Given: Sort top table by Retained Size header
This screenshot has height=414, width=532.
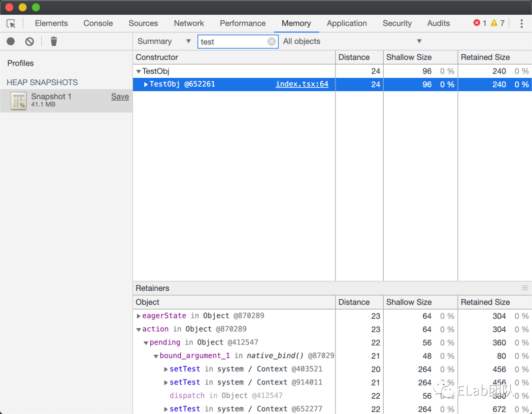Looking at the screenshot, I should point(495,57).
